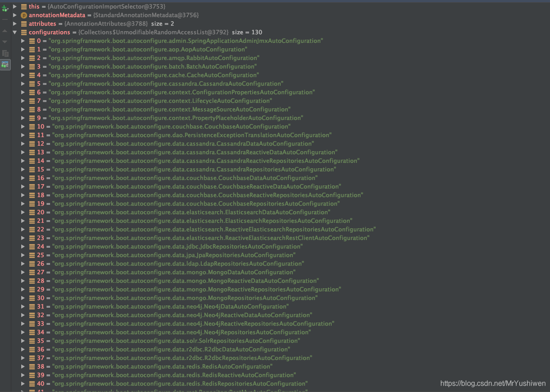Click the field icon beside 'attributes'
The width and height of the screenshot is (550, 392).
coord(24,24)
